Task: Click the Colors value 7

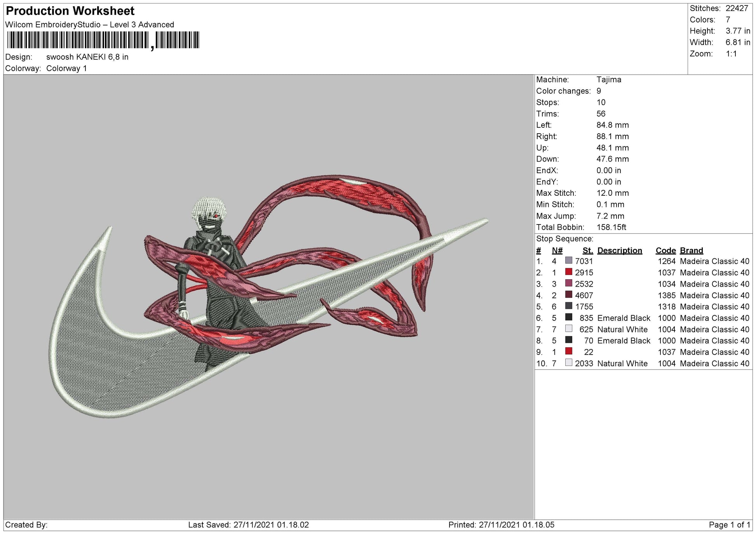Action: click(728, 19)
